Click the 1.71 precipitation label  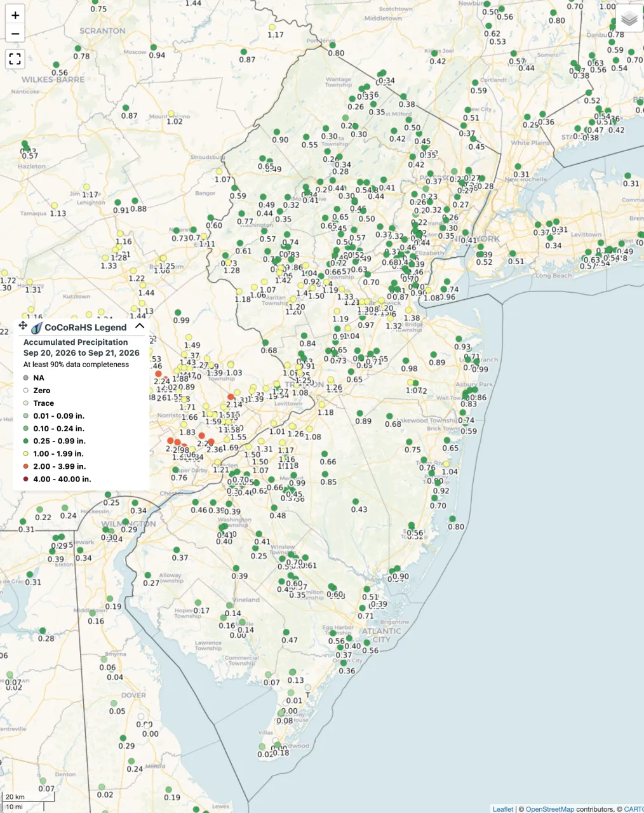(x=187, y=408)
